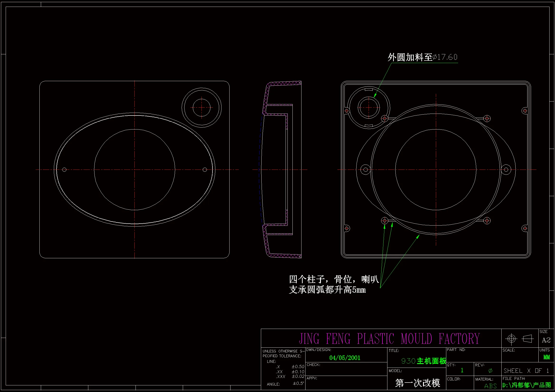Click left screw hole in front-view ellipse
The height and width of the screenshot is (392, 555).
tap(64, 170)
